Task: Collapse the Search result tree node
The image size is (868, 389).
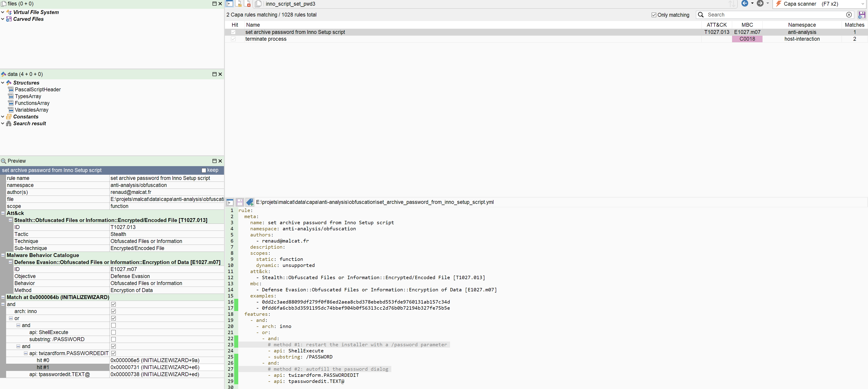Action: click(x=3, y=123)
